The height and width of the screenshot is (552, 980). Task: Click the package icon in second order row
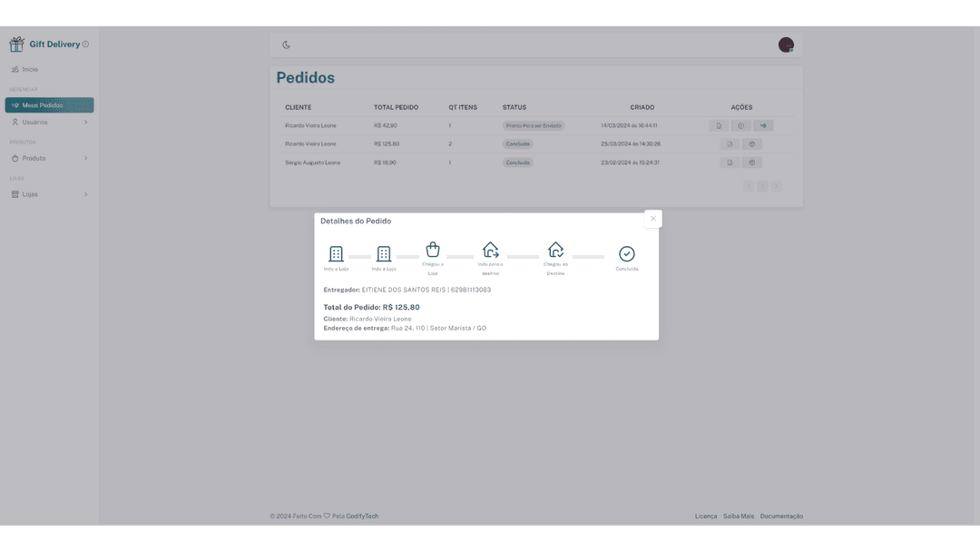coord(751,143)
